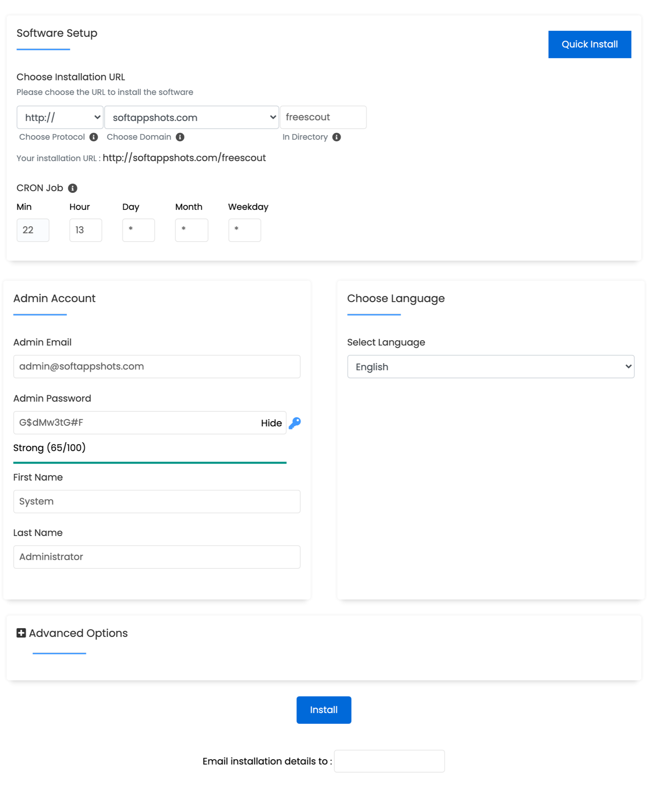Hide the admin password
Screen dimensions: 648x812
(271, 423)
